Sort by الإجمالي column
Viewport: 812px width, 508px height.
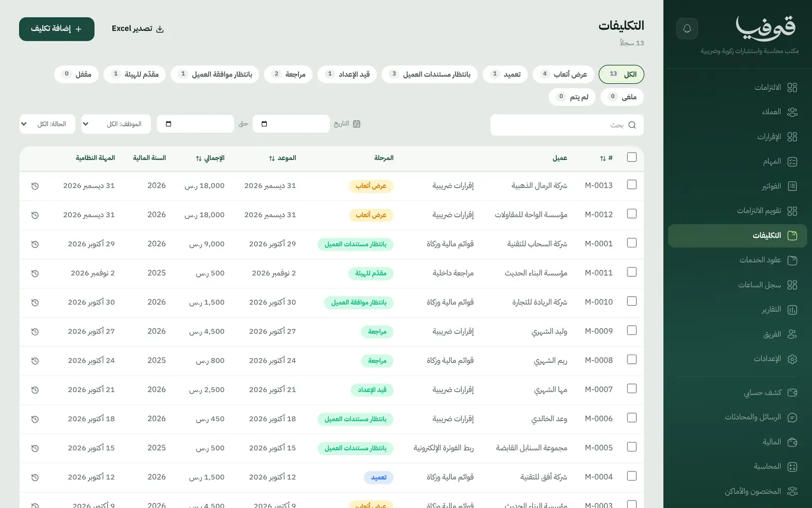(210, 158)
